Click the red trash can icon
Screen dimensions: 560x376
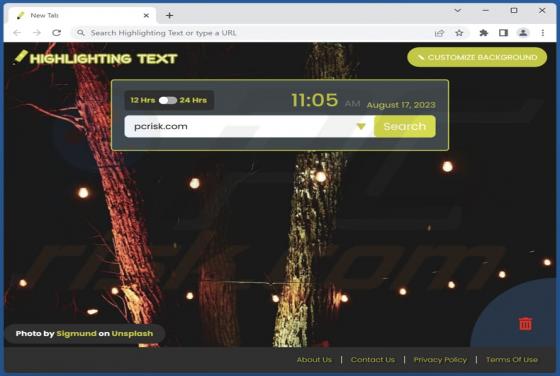click(x=525, y=324)
